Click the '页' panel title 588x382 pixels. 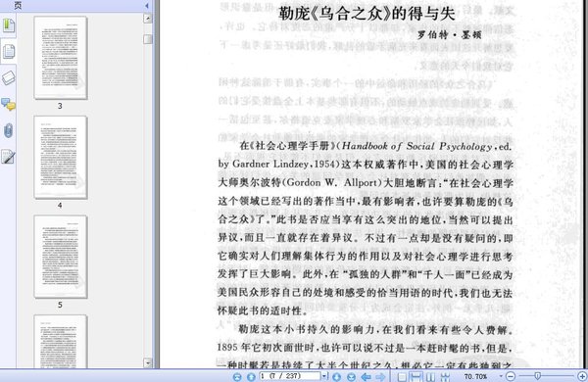click(18, 5)
